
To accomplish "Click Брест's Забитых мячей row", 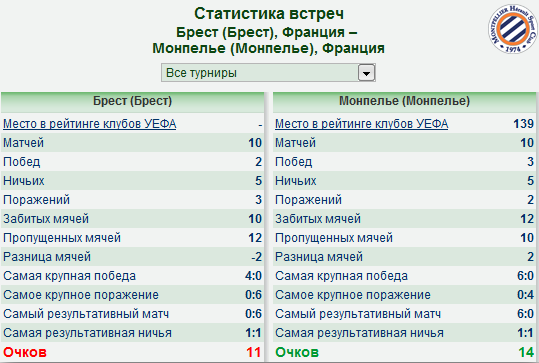I will pyautogui.click(x=132, y=219).
